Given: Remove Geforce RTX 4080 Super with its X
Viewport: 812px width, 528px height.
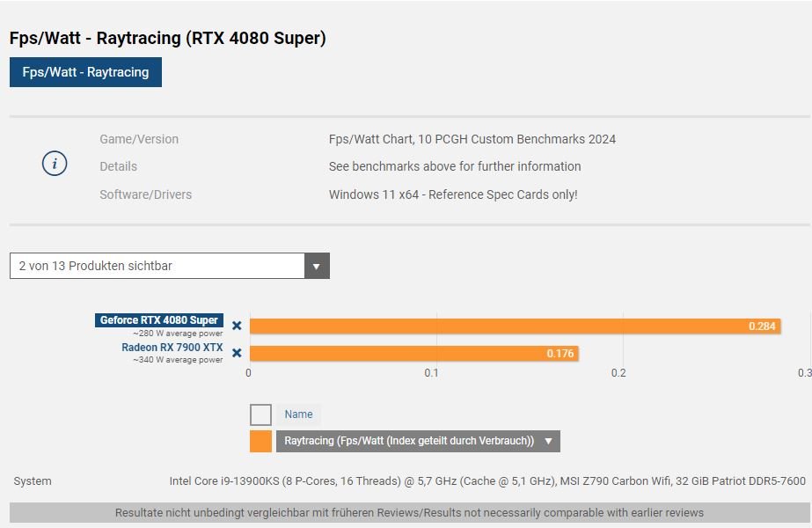Looking at the screenshot, I should coord(237,326).
